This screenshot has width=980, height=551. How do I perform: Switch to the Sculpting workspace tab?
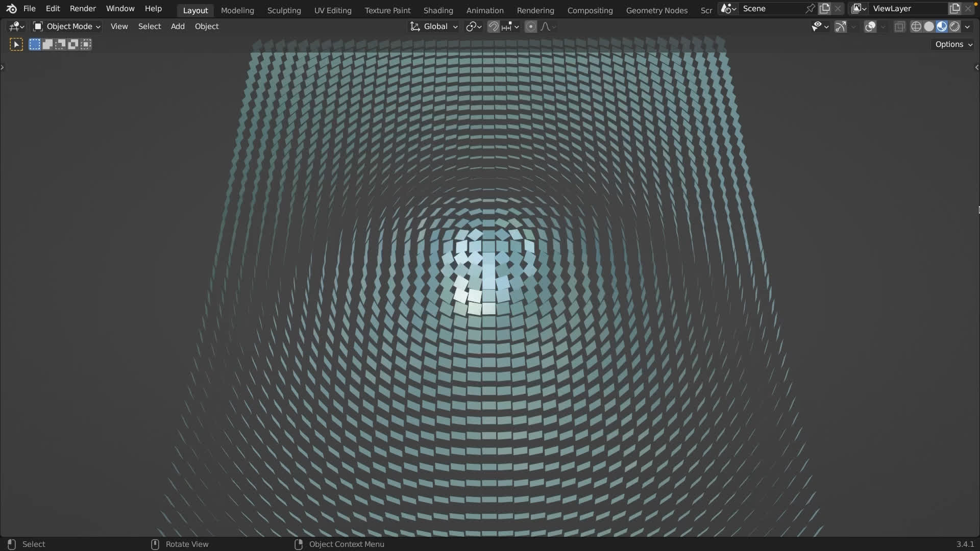pyautogui.click(x=284, y=10)
